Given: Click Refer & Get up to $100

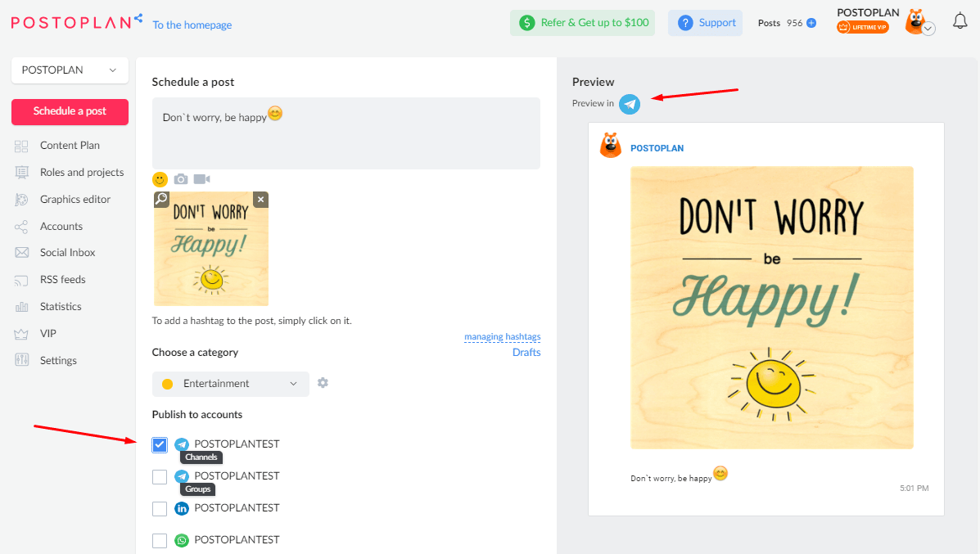Looking at the screenshot, I should 582,23.
